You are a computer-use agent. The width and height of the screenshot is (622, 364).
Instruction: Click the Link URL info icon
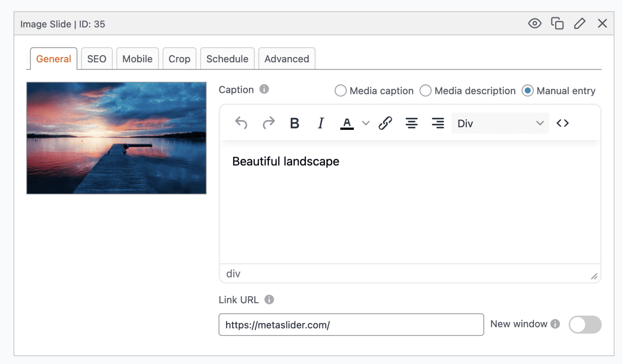[x=269, y=300]
